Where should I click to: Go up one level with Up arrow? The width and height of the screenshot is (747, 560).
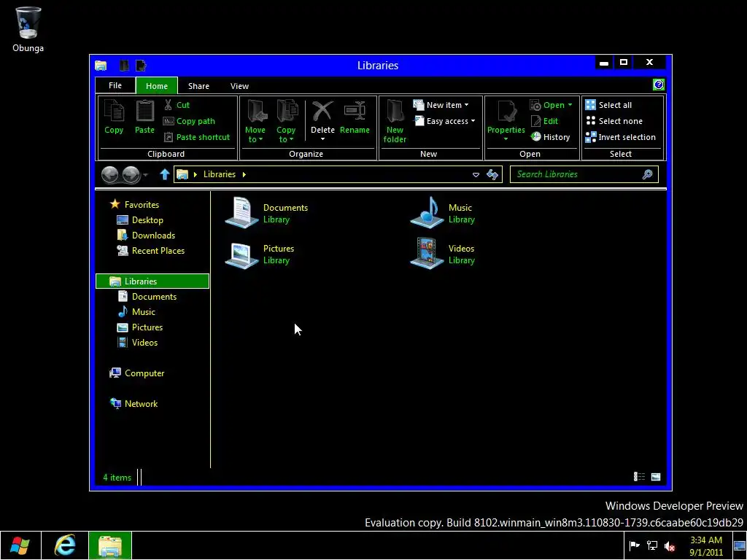164,174
